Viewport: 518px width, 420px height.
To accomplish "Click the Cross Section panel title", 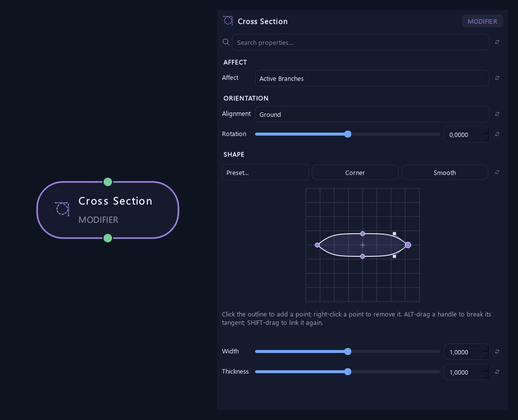I will (262, 22).
